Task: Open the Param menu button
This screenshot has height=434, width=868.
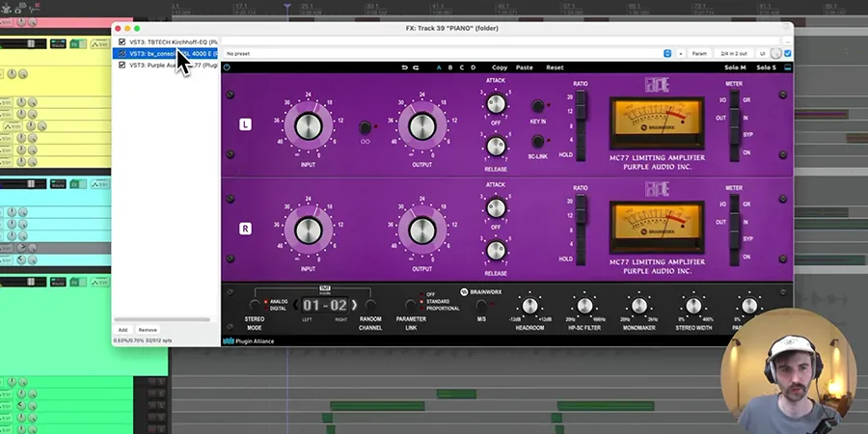Action: point(699,54)
